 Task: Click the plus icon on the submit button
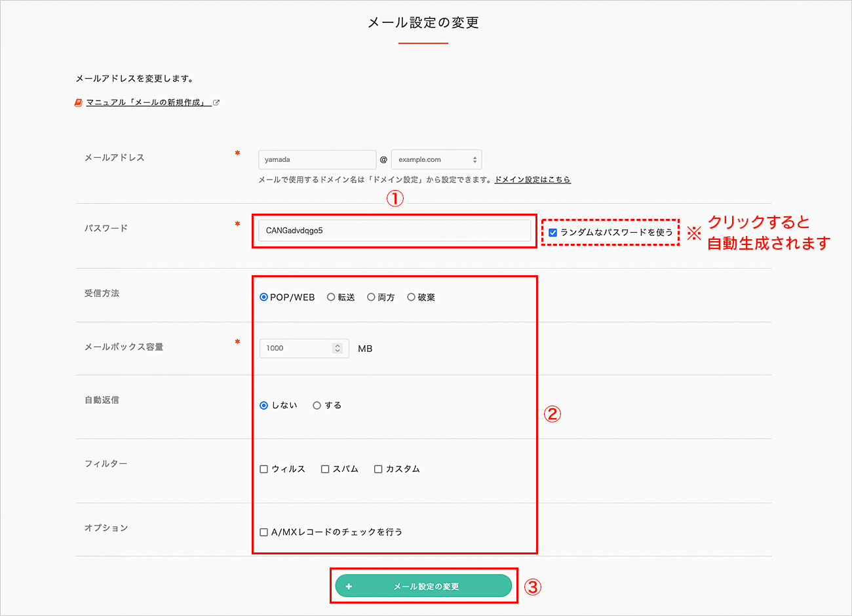349,587
